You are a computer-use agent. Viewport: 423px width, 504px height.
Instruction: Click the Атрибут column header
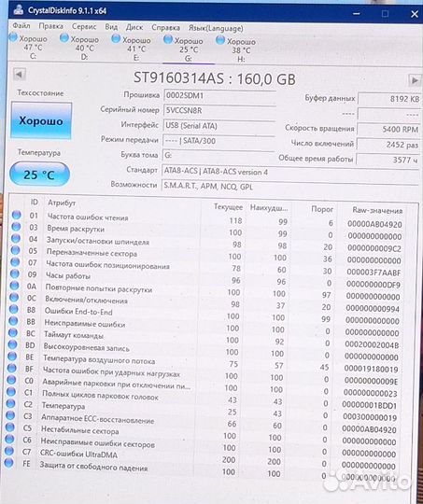pyautogui.click(x=62, y=203)
